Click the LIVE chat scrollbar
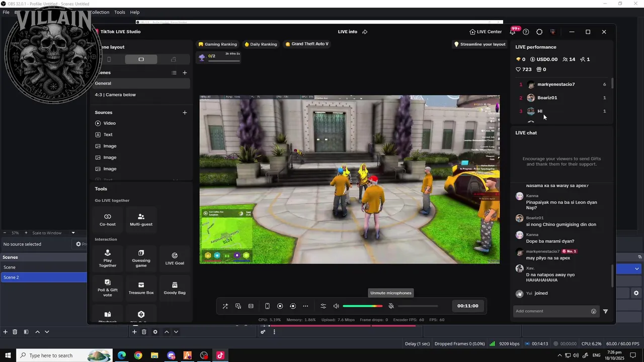The width and height of the screenshot is (644, 362). (x=612, y=276)
